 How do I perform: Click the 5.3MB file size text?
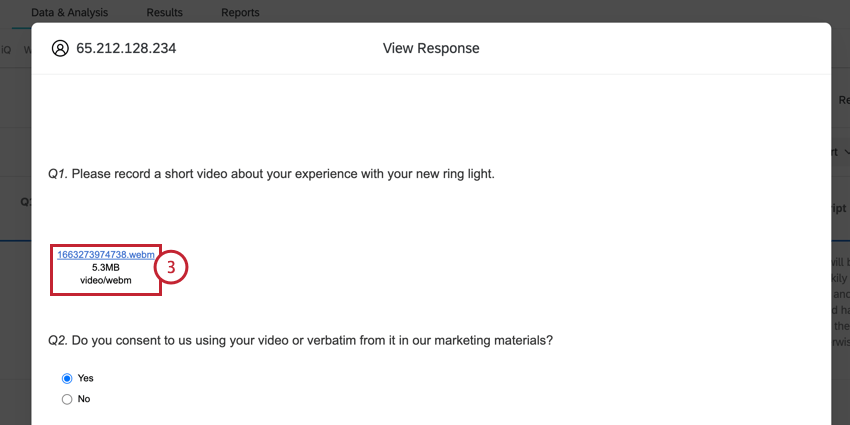pos(106,268)
